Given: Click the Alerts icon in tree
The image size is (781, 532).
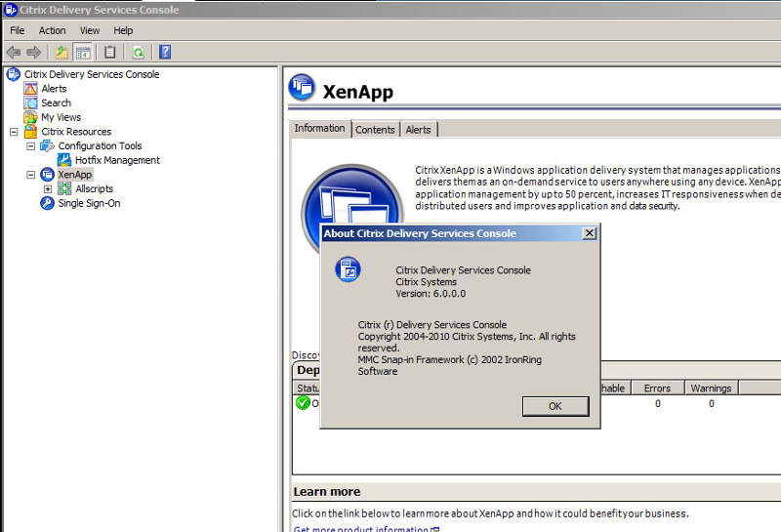Looking at the screenshot, I should coord(30,89).
